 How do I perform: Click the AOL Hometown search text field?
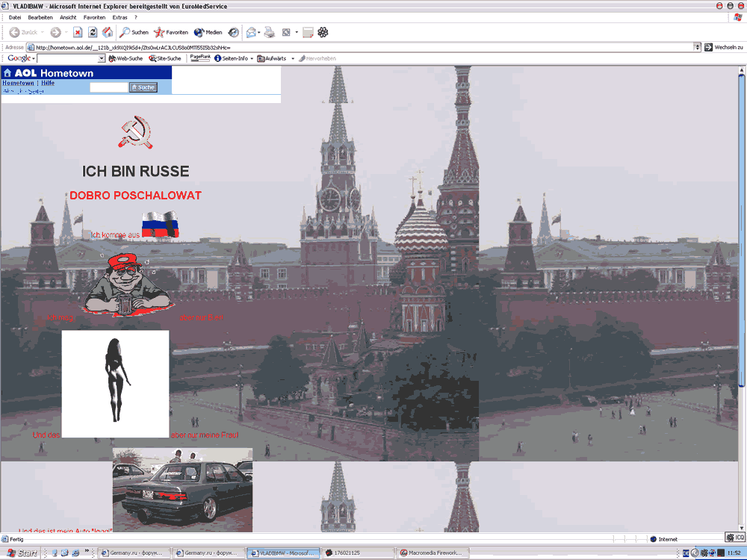click(108, 87)
